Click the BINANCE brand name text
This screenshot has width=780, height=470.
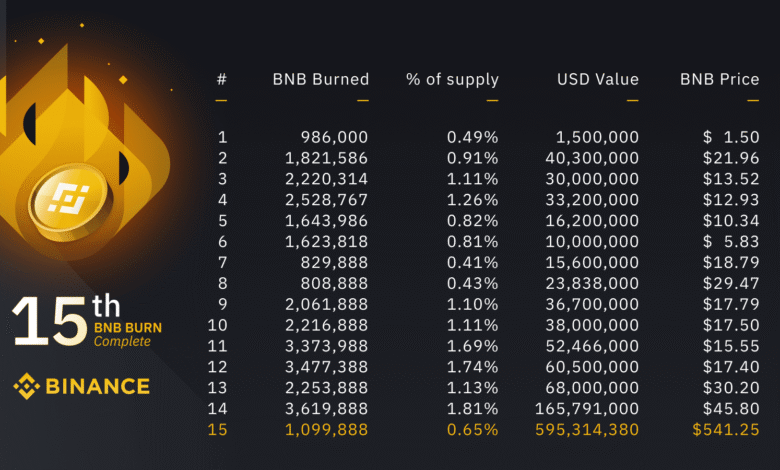98,386
